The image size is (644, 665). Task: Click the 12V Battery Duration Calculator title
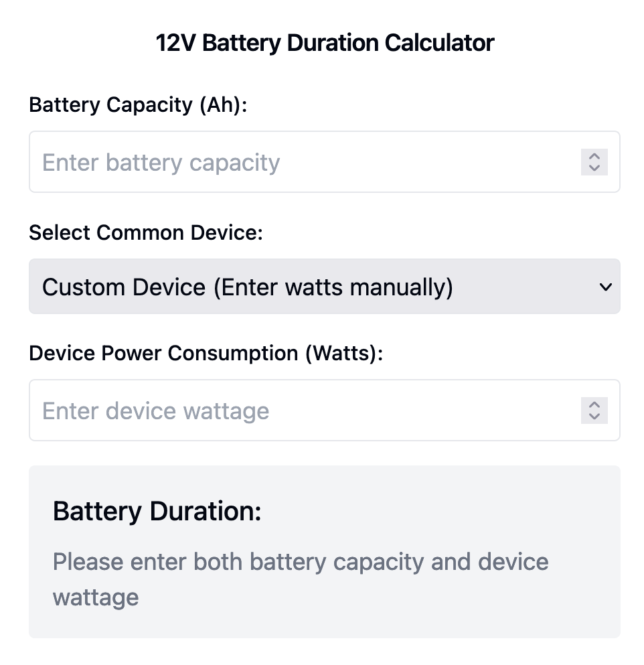(325, 43)
